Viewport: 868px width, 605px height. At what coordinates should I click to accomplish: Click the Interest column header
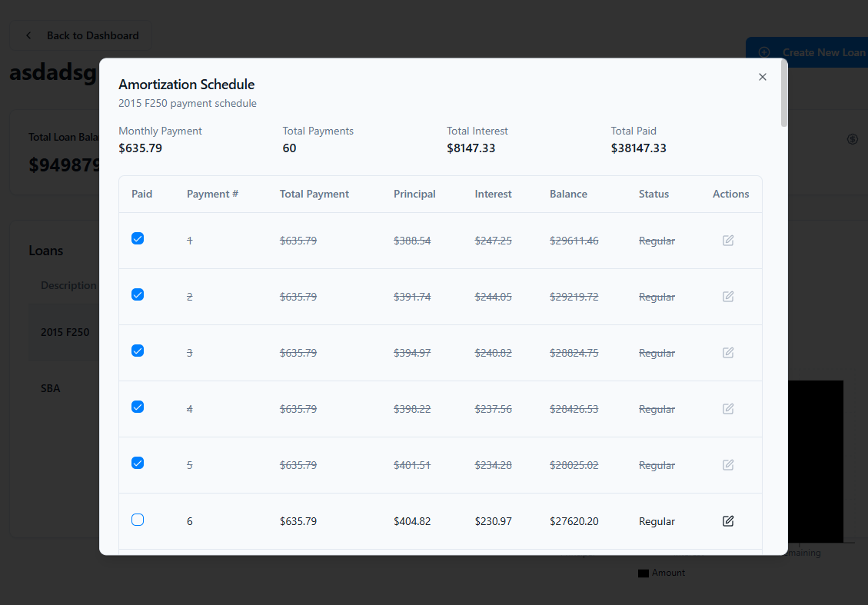tap(493, 194)
